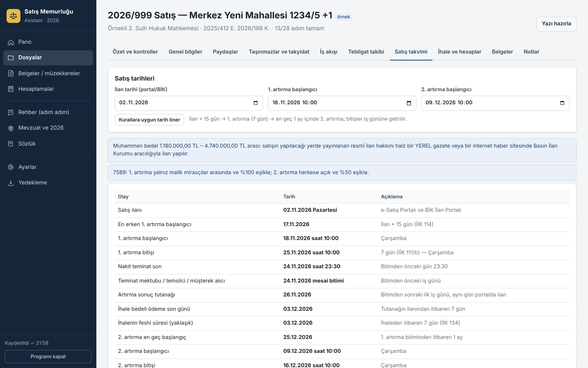Click the Tarih column header

(x=289, y=197)
